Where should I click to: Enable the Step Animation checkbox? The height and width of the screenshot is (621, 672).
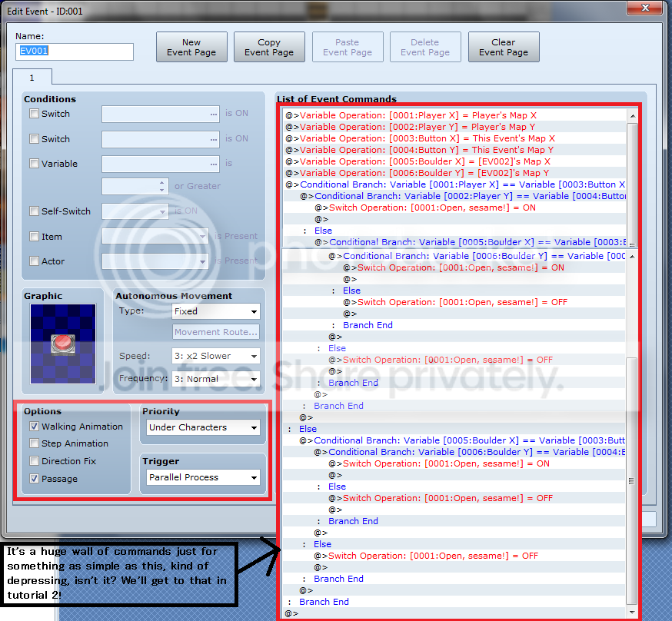[35, 443]
